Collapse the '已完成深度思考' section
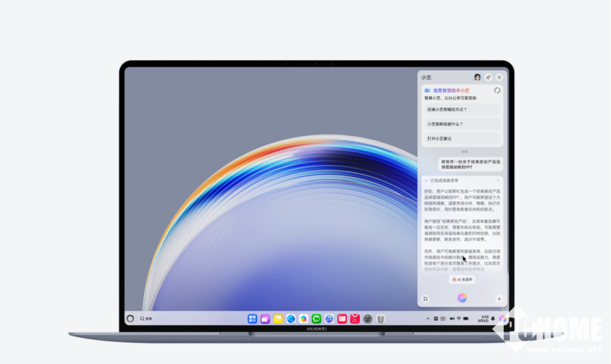This screenshot has height=364, width=611. point(498,180)
